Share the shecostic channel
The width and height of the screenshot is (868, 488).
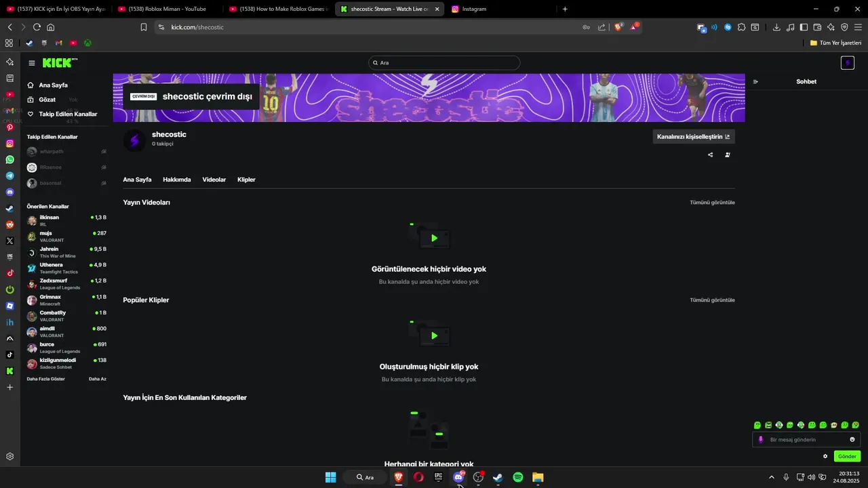pyautogui.click(x=710, y=155)
